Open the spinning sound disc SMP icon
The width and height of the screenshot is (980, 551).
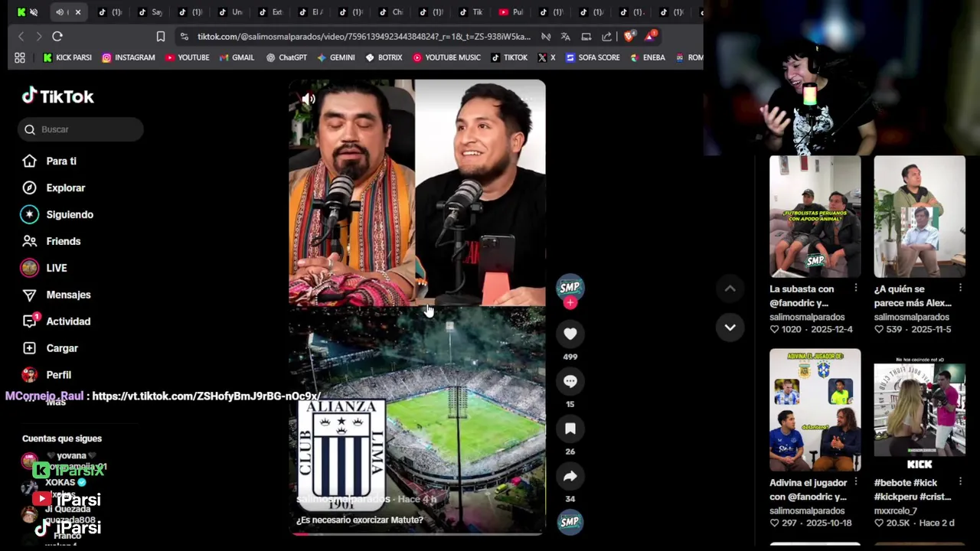pyautogui.click(x=570, y=522)
